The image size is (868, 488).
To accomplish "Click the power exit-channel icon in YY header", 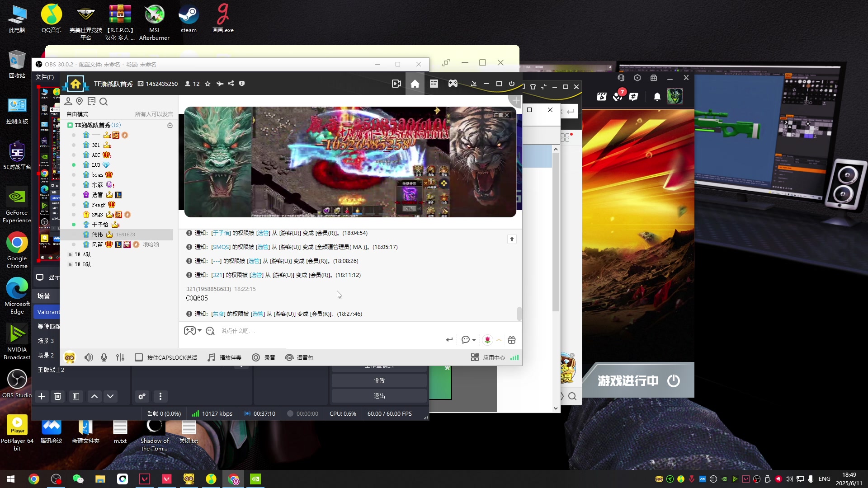I will 512,84.
